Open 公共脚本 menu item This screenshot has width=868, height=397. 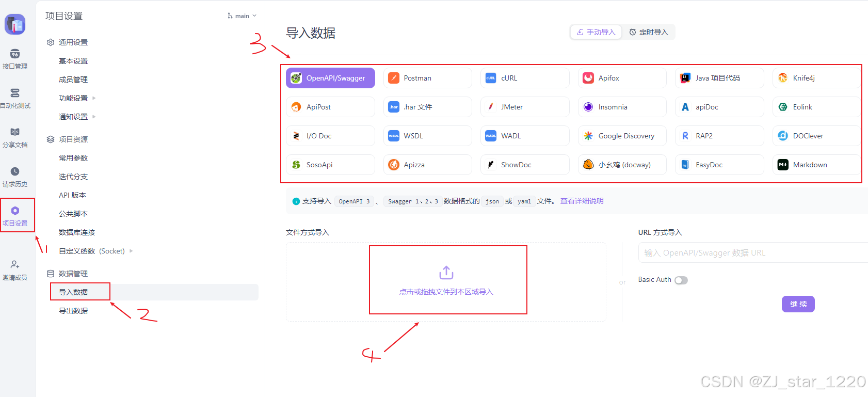73,214
